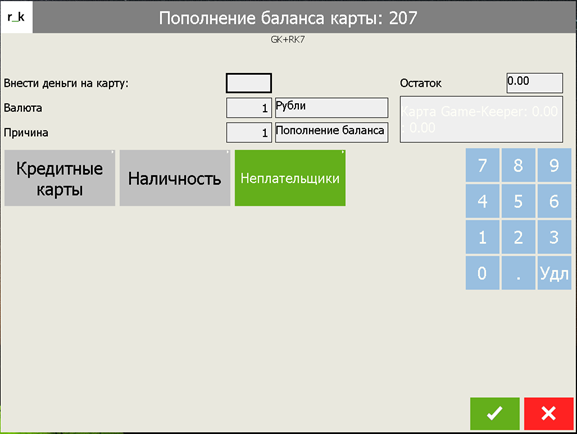Click the currency code field
577x434 pixels.
[249, 107]
